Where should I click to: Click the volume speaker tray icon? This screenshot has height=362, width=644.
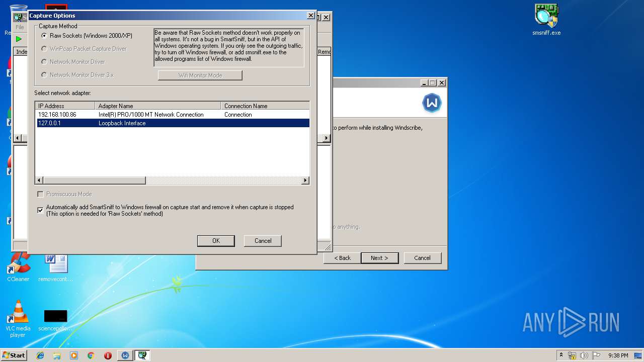[584, 355]
